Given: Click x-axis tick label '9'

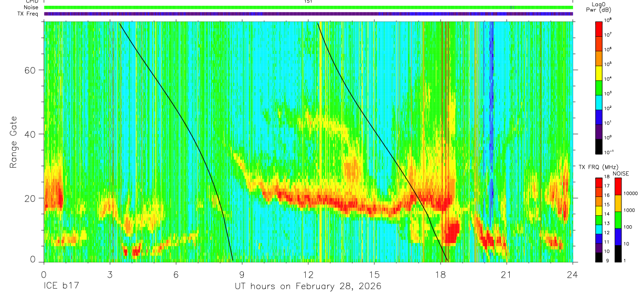Looking at the screenshot, I should (242, 274).
